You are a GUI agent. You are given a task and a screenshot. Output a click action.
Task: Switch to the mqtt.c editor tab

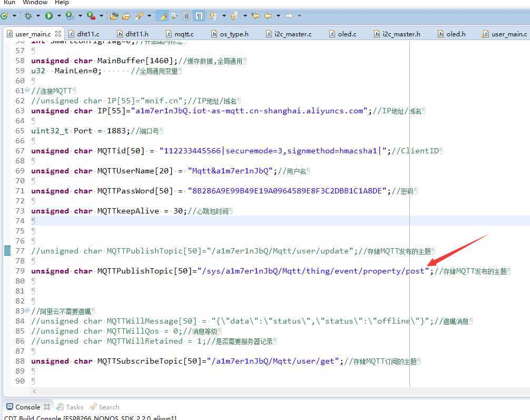[180, 34]
